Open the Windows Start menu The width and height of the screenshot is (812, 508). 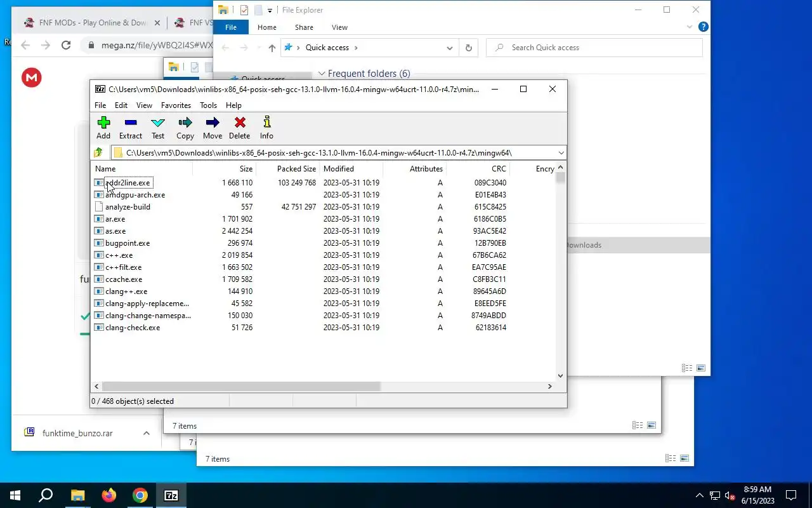pyautogui.click(x=15, y=495)
